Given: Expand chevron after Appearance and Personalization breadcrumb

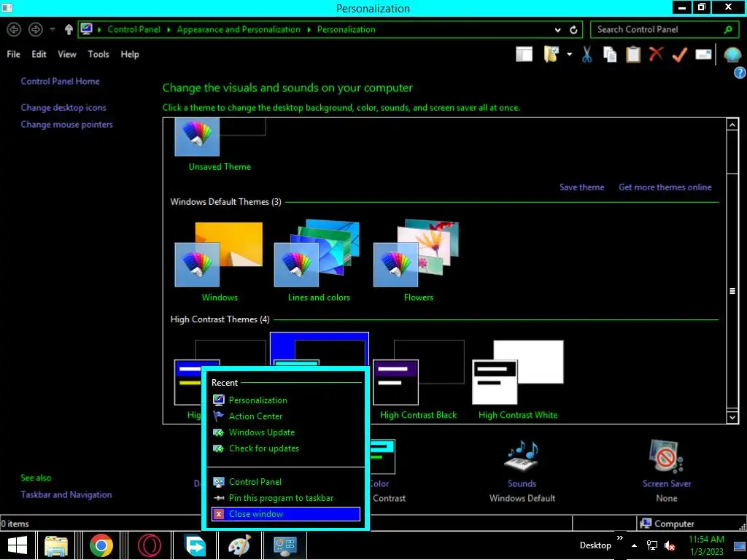Looking at the screenshot, I should point(309,29).
